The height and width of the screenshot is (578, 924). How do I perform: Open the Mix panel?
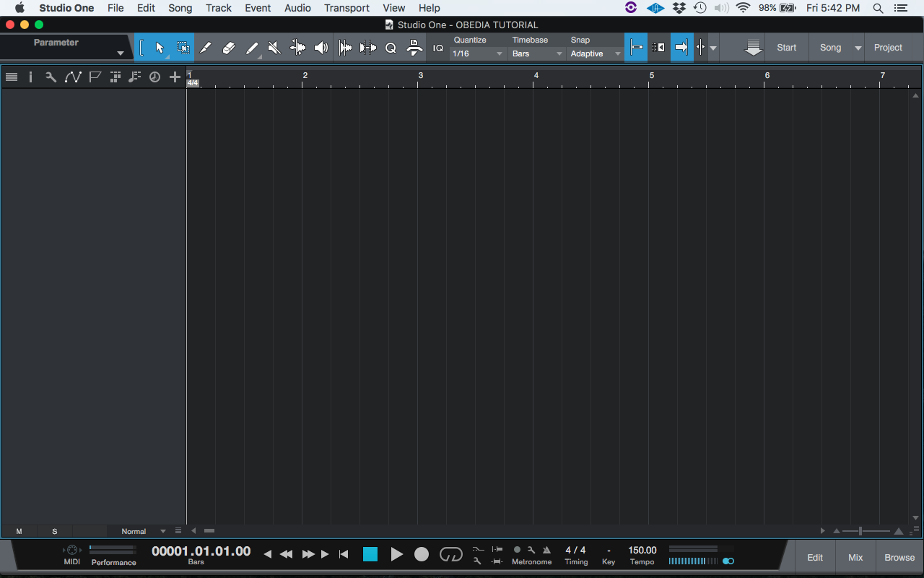855,557
